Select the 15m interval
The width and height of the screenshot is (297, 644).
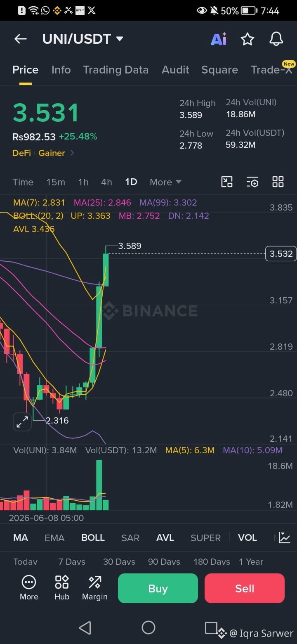click(x=56, y=182)
